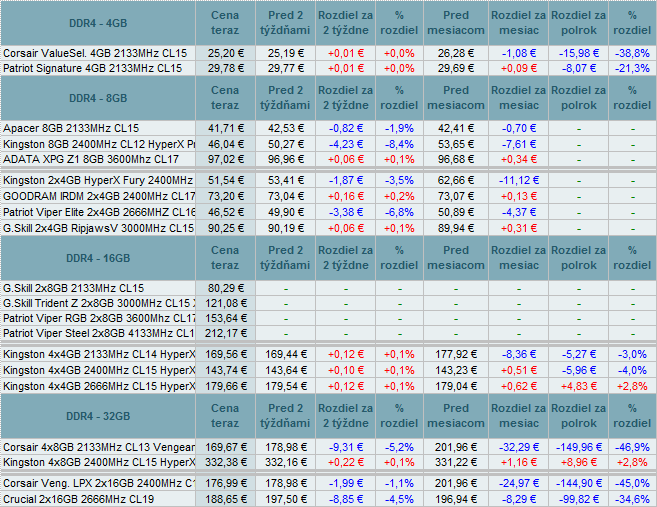Click Kingston 4x4GB 2666MHz CL15 HyperX name

[99, 386]
